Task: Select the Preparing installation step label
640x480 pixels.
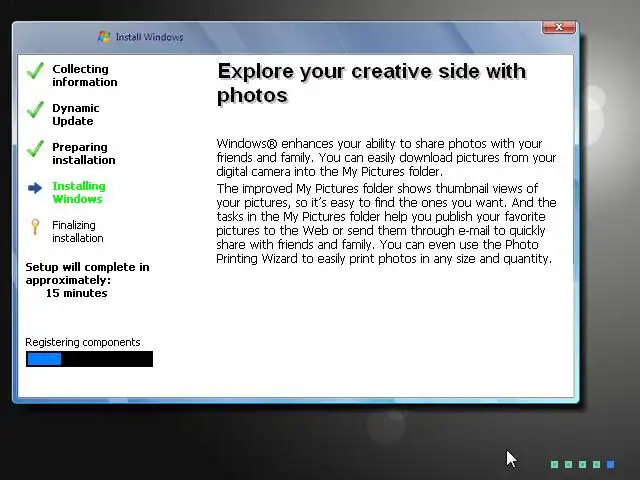Action: point(84,153)
